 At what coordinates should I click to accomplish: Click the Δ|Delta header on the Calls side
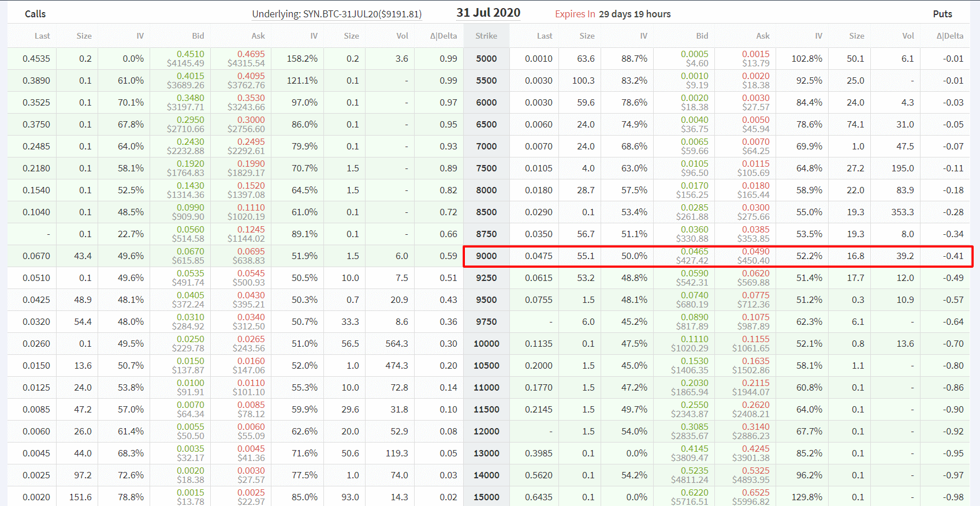point(444,36)
